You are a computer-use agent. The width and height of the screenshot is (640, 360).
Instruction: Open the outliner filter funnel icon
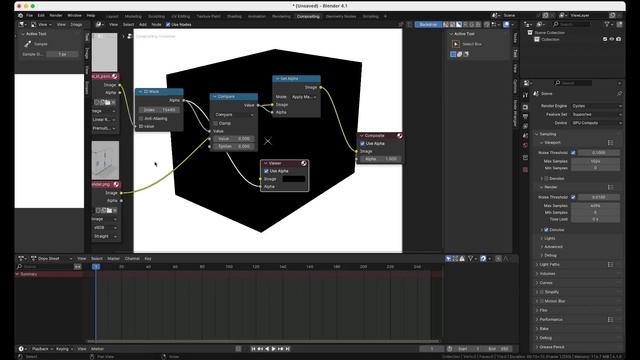point(607,24)
